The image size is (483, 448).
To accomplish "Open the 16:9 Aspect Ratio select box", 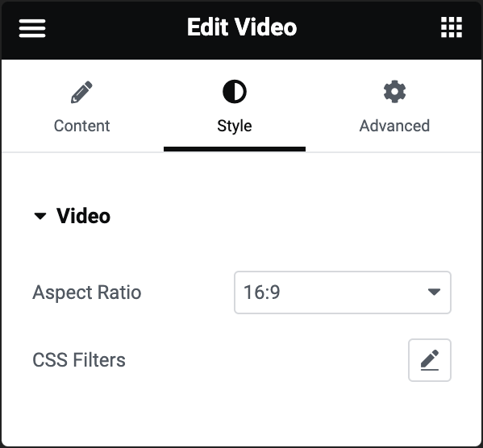I will (343, 292).
